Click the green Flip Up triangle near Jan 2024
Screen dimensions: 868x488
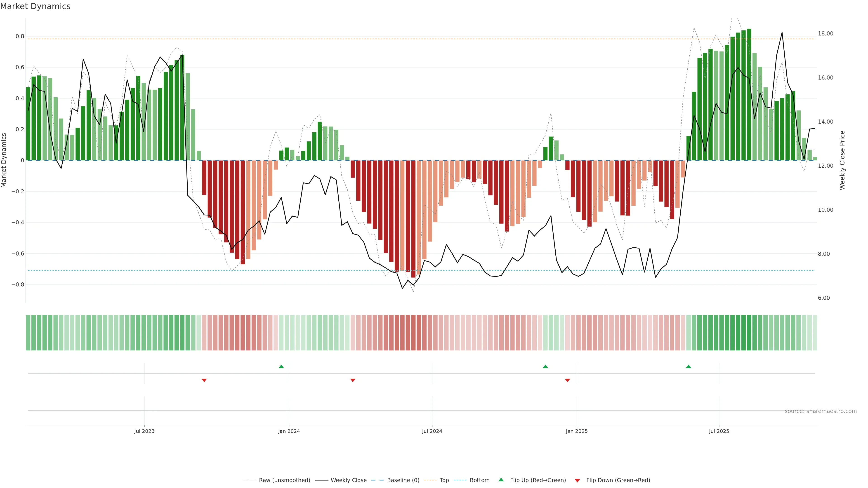point(281,366)
